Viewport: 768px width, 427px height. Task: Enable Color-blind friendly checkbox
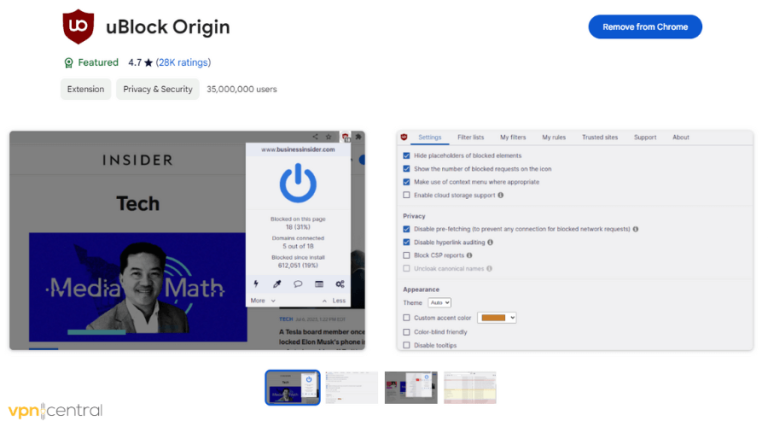coord(407,332)
